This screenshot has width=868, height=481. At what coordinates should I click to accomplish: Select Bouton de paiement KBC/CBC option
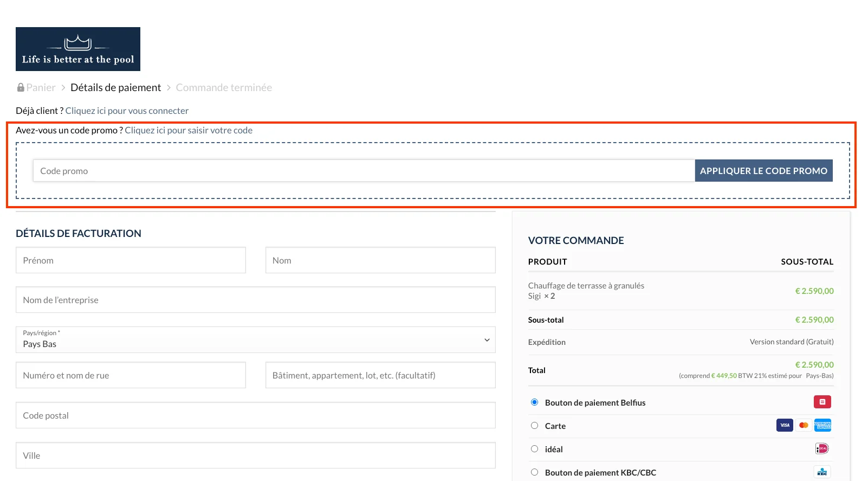point(534,472)
